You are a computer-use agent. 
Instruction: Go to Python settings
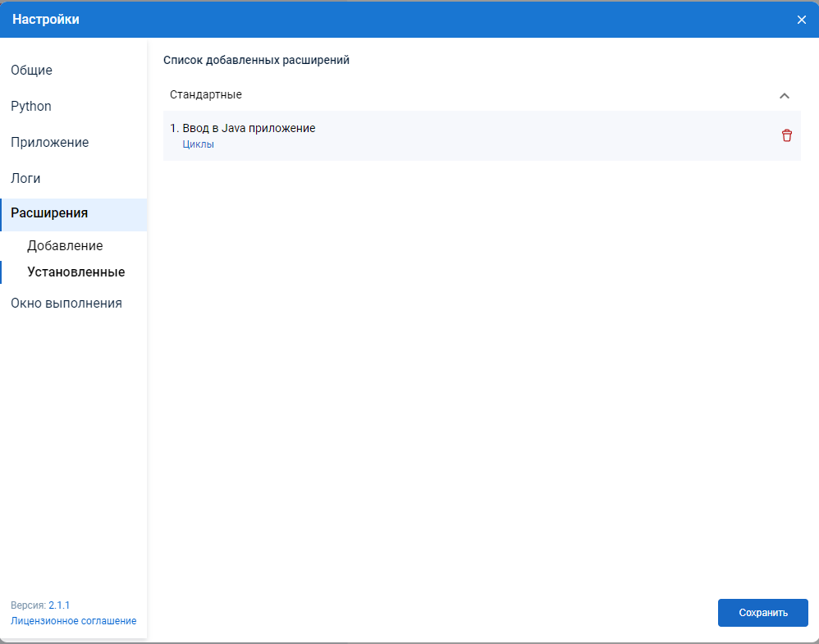pyautogui.click(x=31, y=107)
